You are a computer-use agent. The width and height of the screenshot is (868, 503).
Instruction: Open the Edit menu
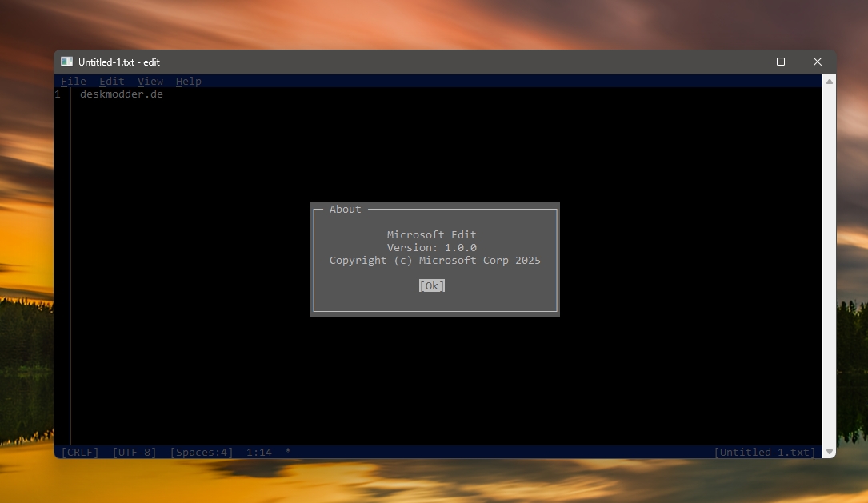pyautogui.click(x=112, y=82)
